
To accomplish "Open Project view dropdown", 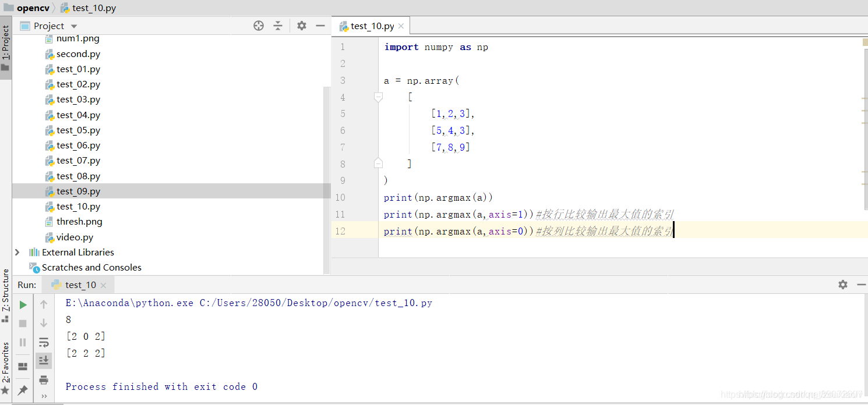I will (x=74, y=26).
